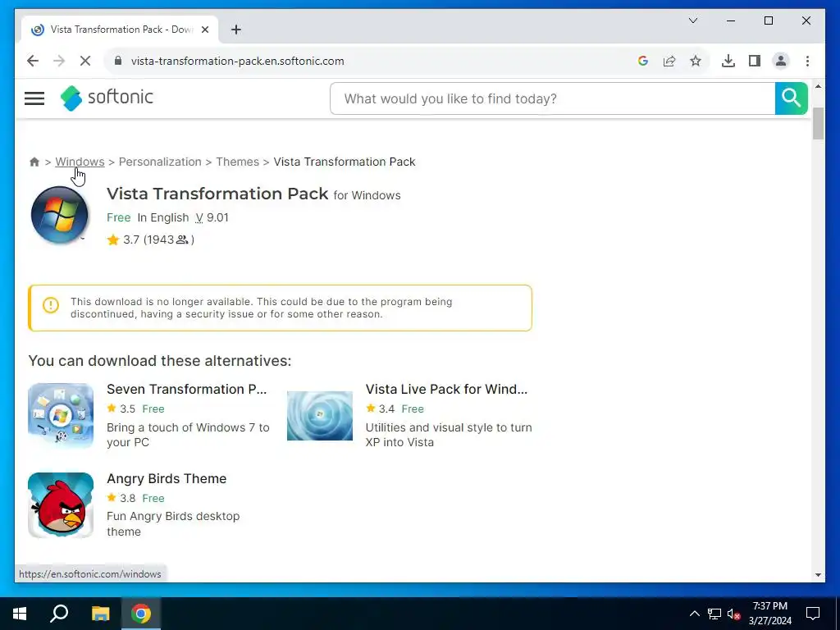Close the Vista Transformation Pack tab

click(204, 30)
